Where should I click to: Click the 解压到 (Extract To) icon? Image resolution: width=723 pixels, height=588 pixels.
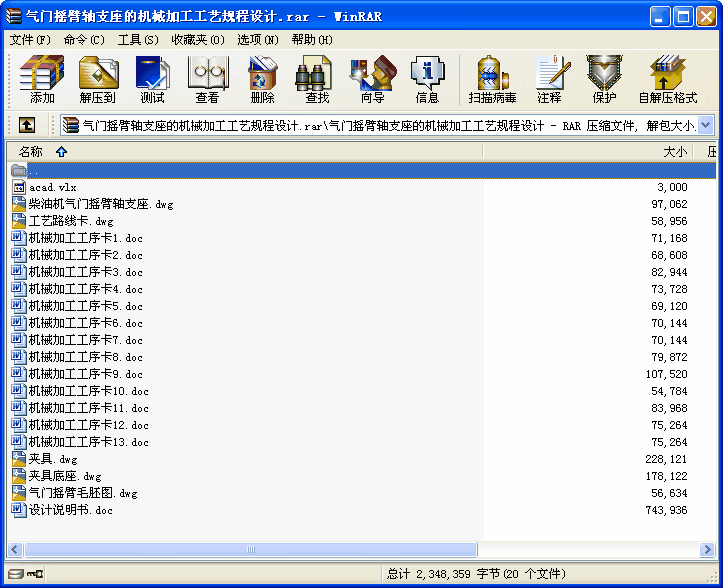pyautogui.click(x=98, y=79)
